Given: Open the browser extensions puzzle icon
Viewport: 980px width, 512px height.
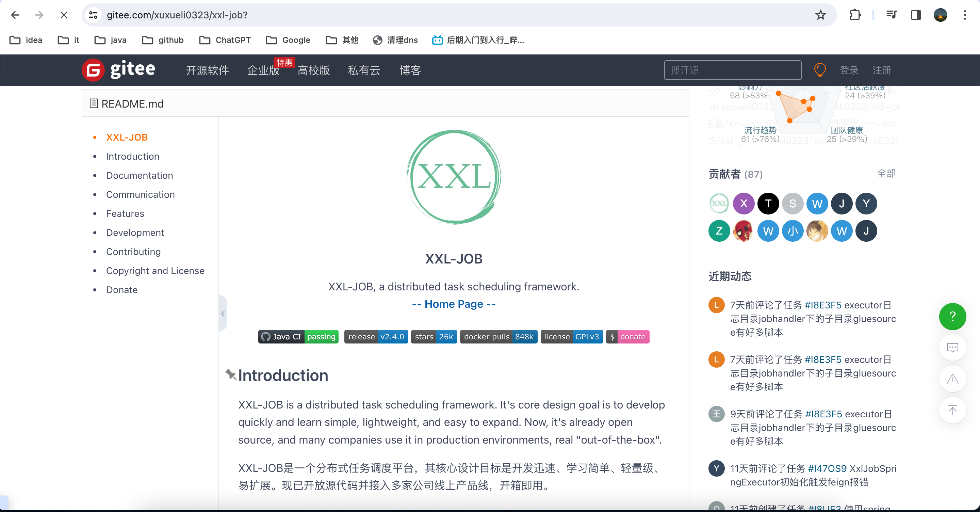Looking at the screenshot, I should [855, 15].
